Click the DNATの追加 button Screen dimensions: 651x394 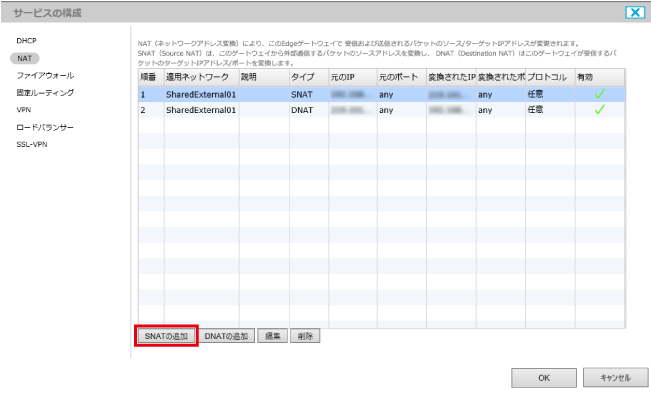226,336
